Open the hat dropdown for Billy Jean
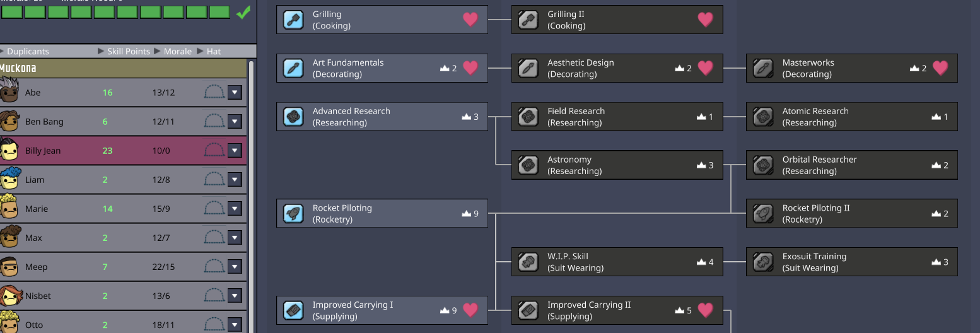This screenshot has height=333, width=980. (235, 151)
